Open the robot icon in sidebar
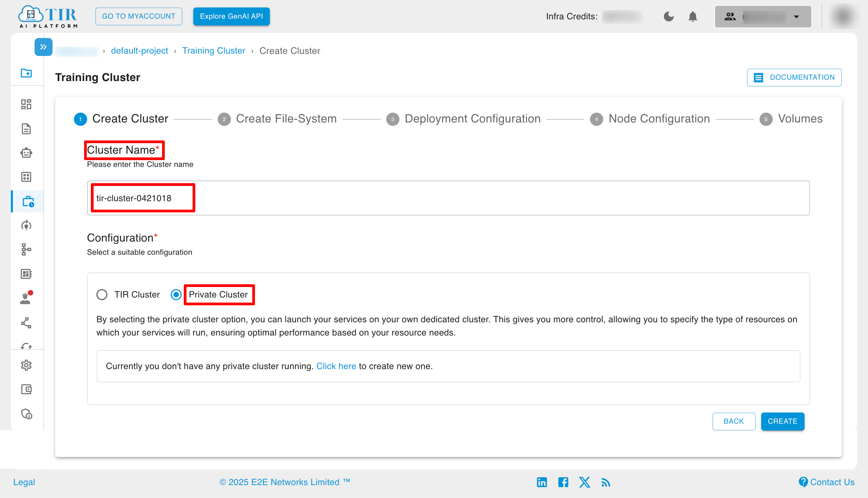The image size is (868, 498). (26, 153)
